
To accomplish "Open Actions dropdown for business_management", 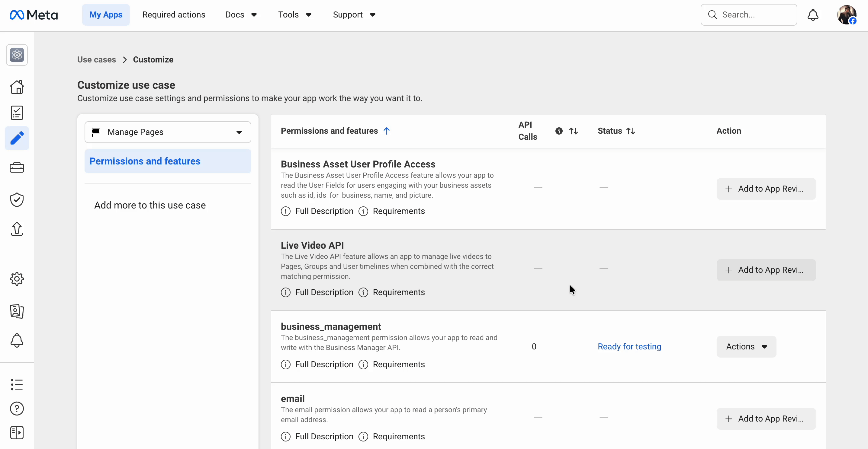I will pos(746,347).
